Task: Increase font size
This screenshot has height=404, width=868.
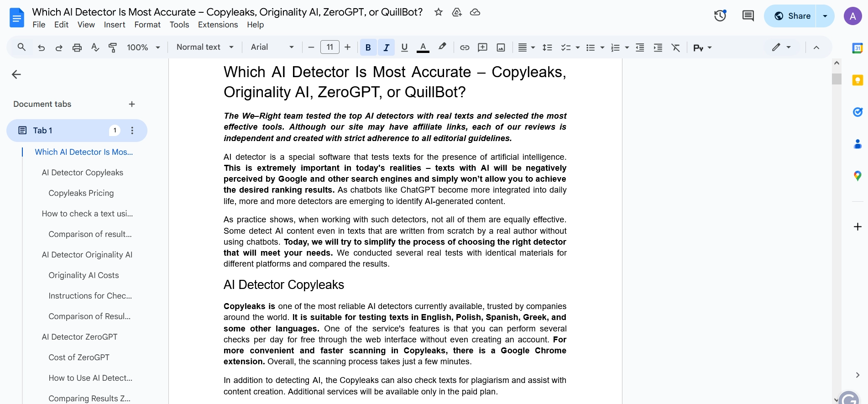Action: [348, 47]
